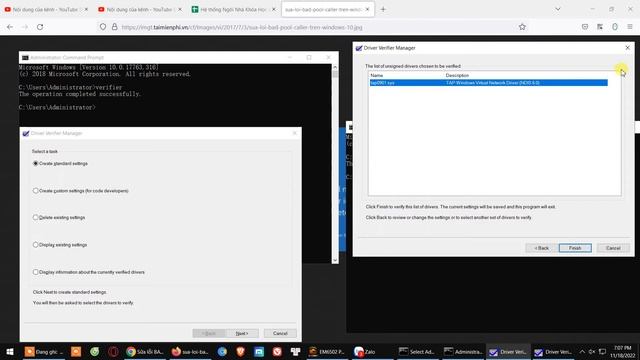Show hidden system tray icons chevron
The width and height of the screenshot is (640, 360).
pos(582,351)
